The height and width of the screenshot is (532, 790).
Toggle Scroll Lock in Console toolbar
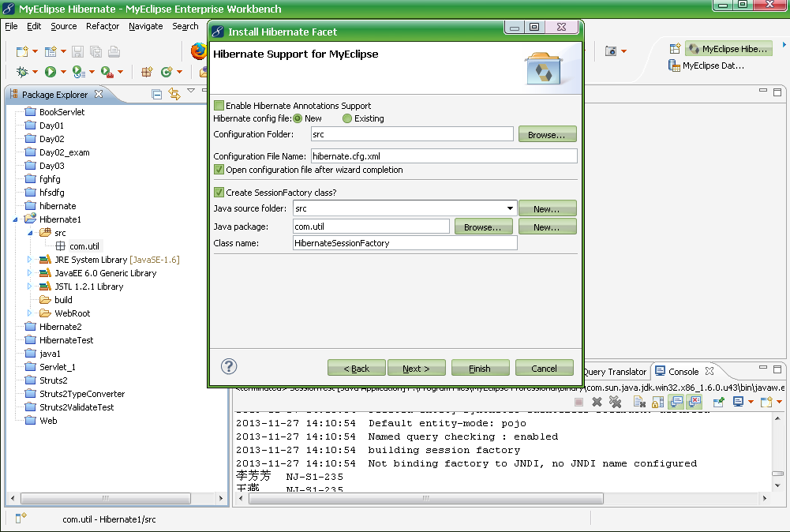657,402
